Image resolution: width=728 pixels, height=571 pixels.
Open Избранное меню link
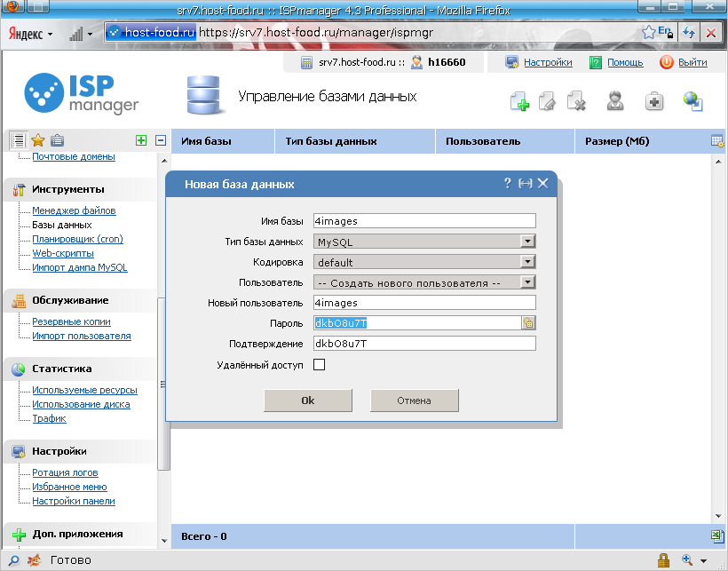[69, 487]
